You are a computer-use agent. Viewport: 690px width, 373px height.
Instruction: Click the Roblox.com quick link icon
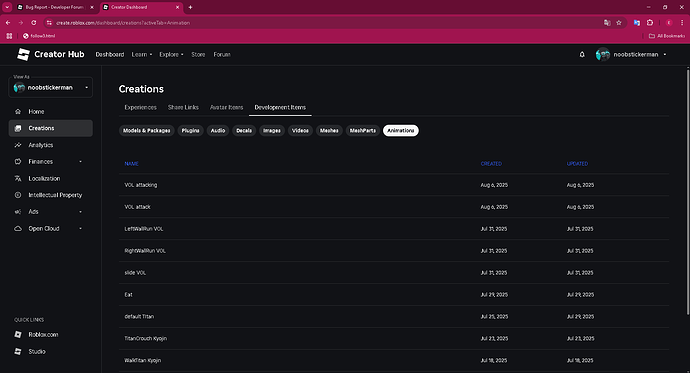18,335
